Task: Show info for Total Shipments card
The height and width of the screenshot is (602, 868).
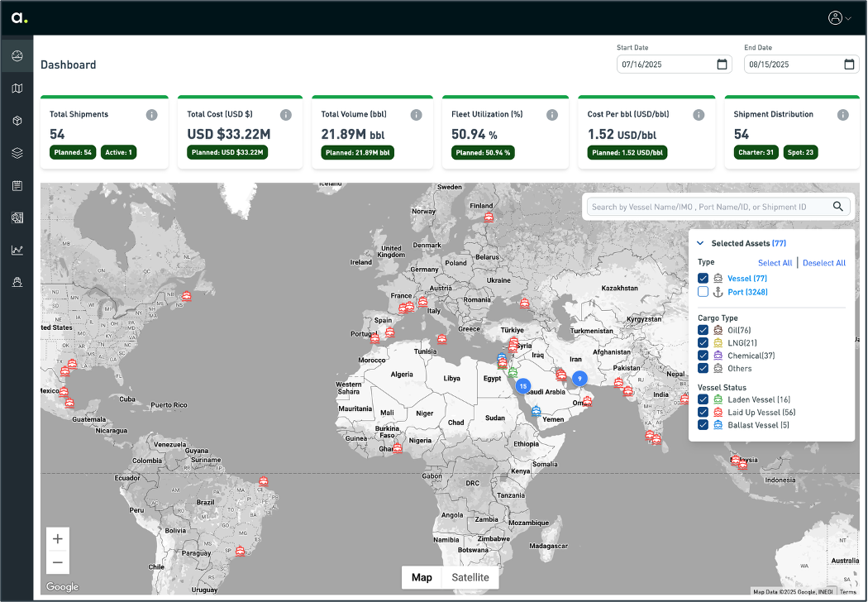Action: coord(151,115)
